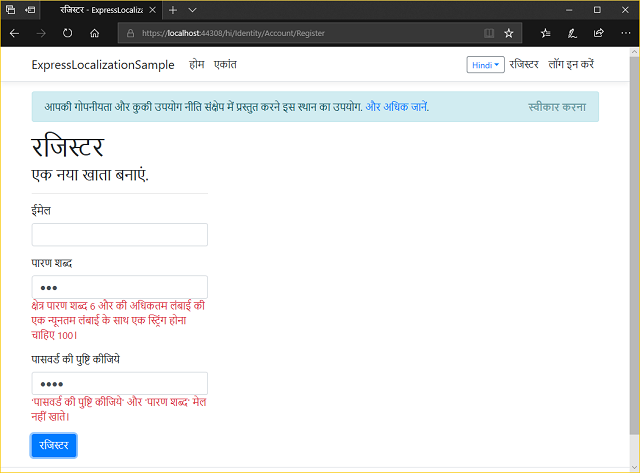Image resolution: width=640 pixels, height=473 pixels.
Task: Maximize the browser window
Action: pos(597,10)
